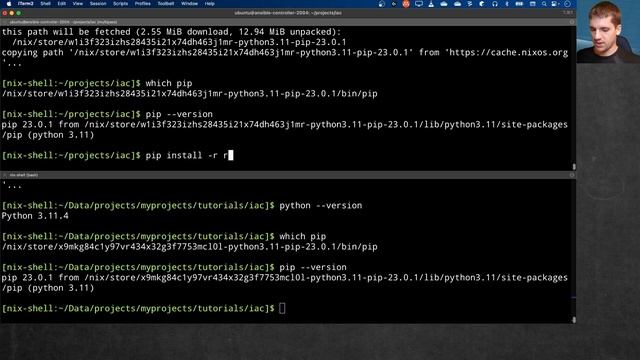The width and height of the screenshot is (640, 360).
Task: Click 'which pip' command in upper pane
Action: click(169, 83)
